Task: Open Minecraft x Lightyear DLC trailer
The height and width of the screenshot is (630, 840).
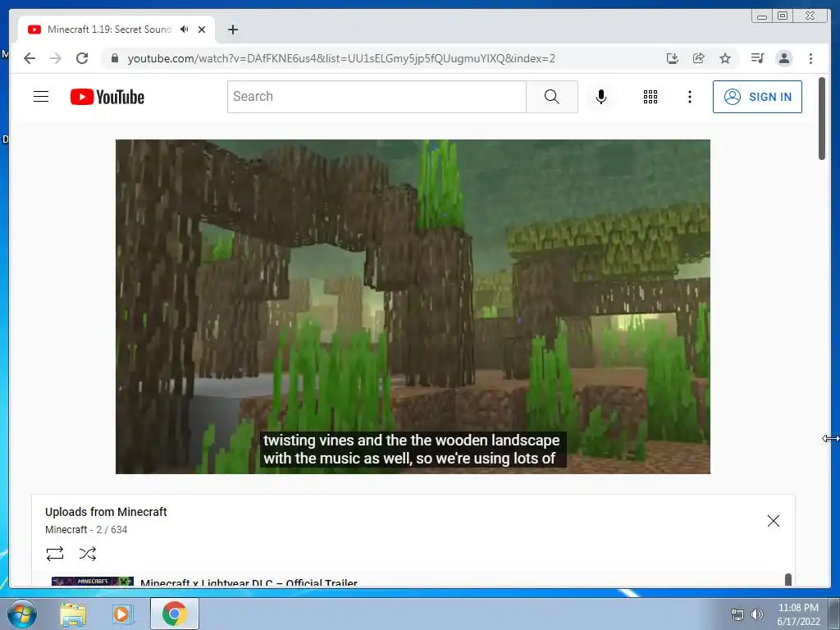Action: [x=249, y=582]
